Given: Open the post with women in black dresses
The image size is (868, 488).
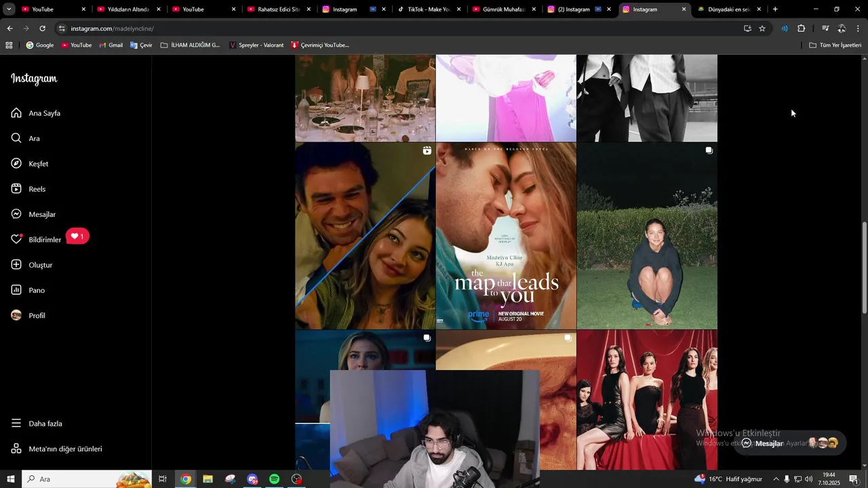Looking at the screenshot, I should tap(647, 400).
